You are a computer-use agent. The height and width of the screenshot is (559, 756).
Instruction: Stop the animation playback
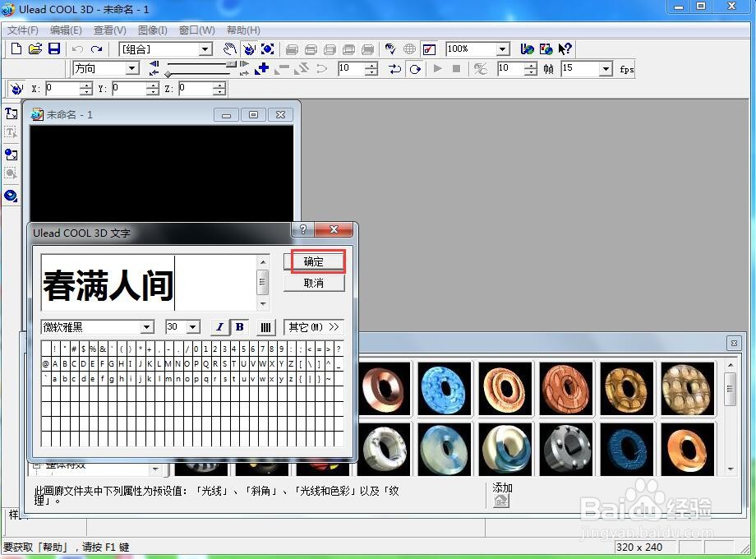tap(456, 68)
